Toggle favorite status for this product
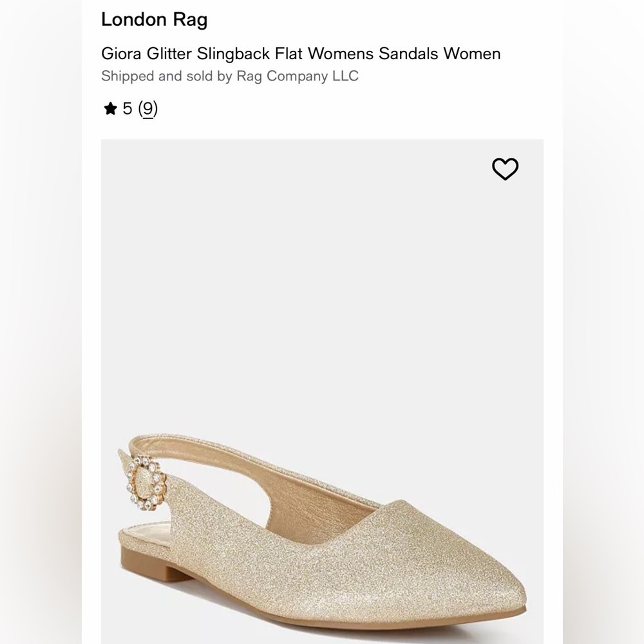 tap(504, 167)
